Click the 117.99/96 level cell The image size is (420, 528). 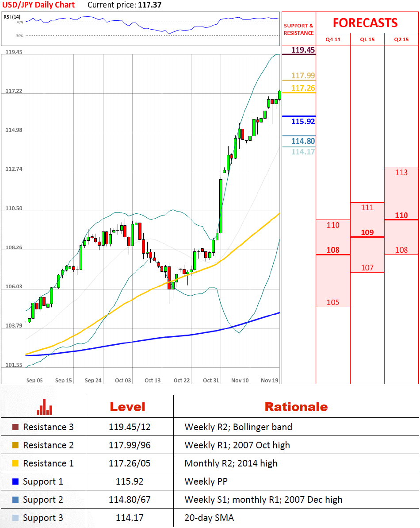pyautogui.click(x=130, y=445)
